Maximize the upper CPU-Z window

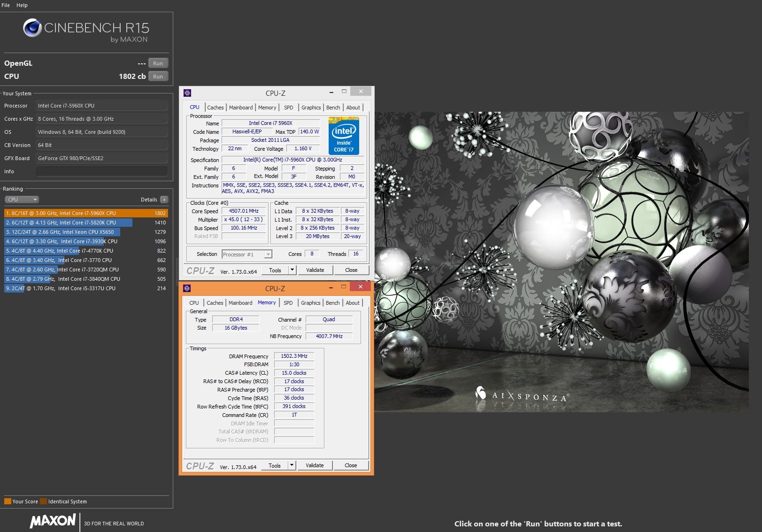pos(344,92)
